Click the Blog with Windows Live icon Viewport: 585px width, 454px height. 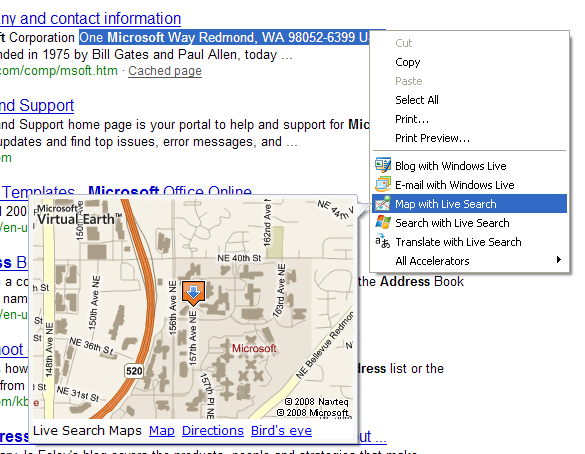point(383,165)
